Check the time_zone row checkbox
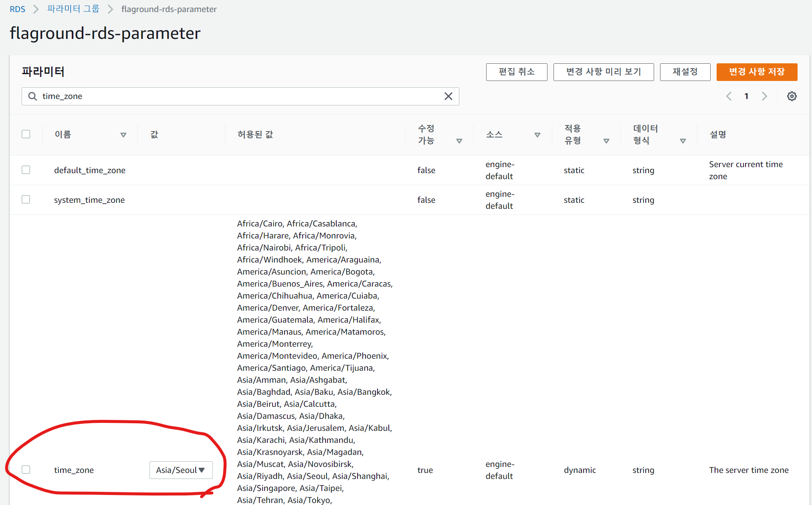 coord(26,470)
